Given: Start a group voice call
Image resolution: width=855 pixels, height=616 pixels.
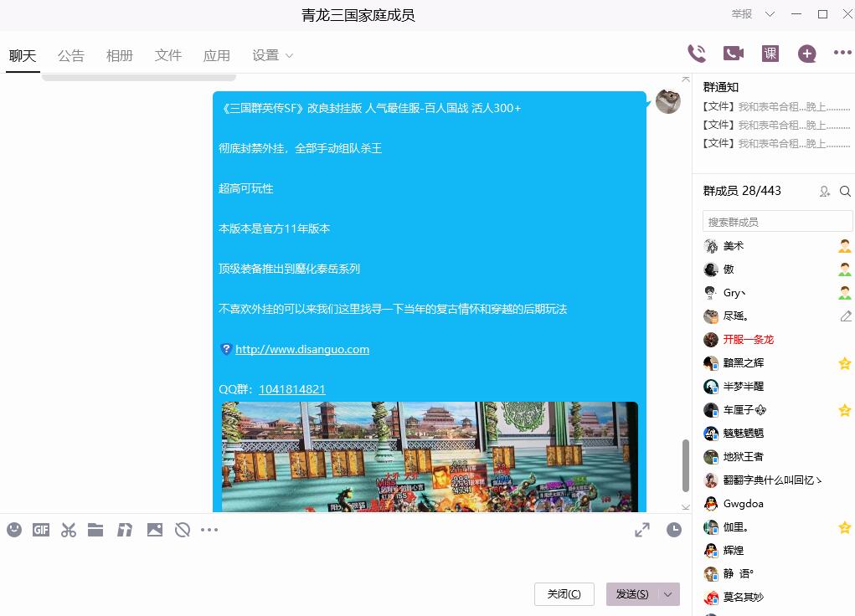Looking at the screenshot, I should pyautogui.click(x=697, y=54).
